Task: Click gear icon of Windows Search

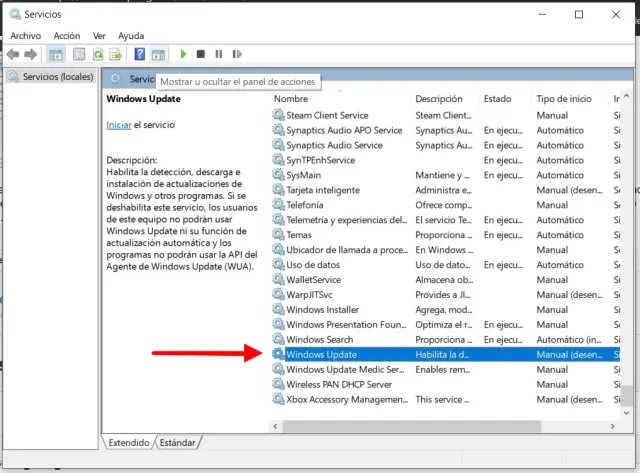Action: [278, 339]
